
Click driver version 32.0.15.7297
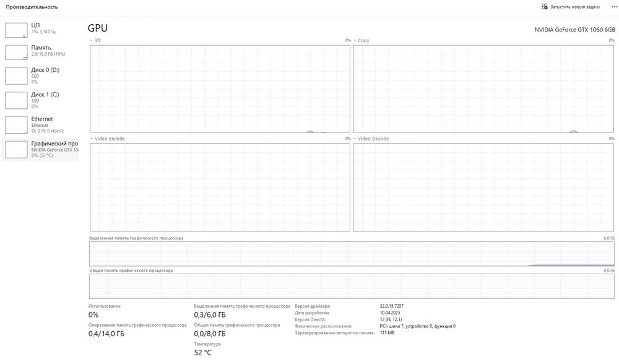[x=392, y=306]
